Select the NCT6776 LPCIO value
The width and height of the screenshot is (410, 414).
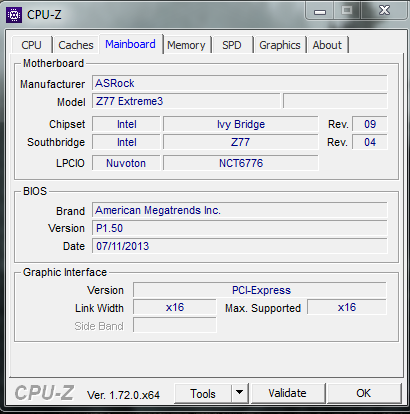(241, 163)
